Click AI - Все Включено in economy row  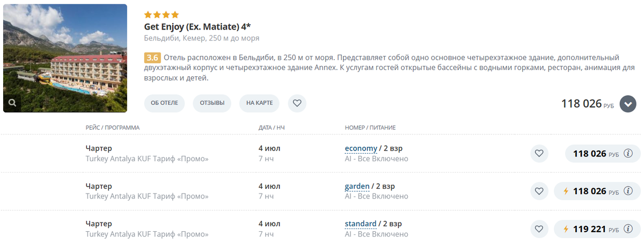click(376, 159)
